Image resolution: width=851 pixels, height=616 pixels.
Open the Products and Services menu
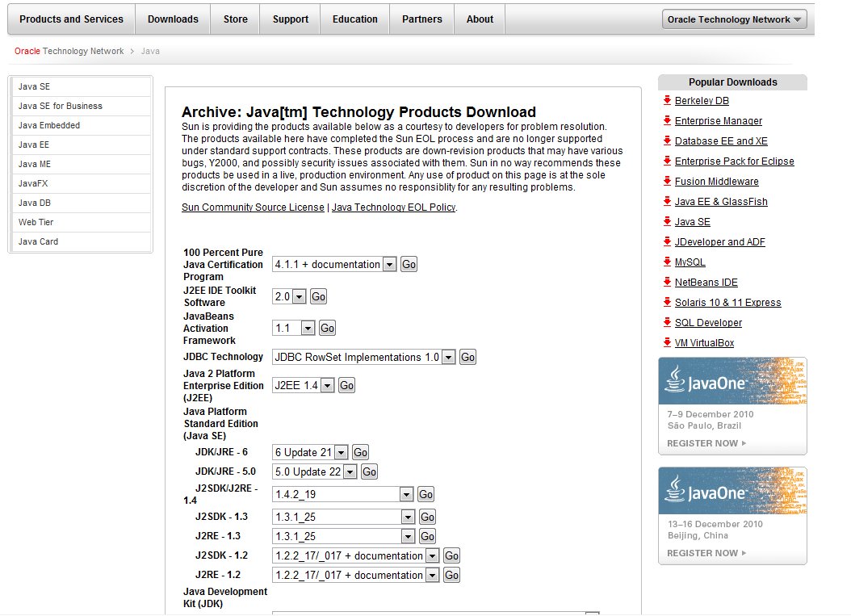(72, 19)
